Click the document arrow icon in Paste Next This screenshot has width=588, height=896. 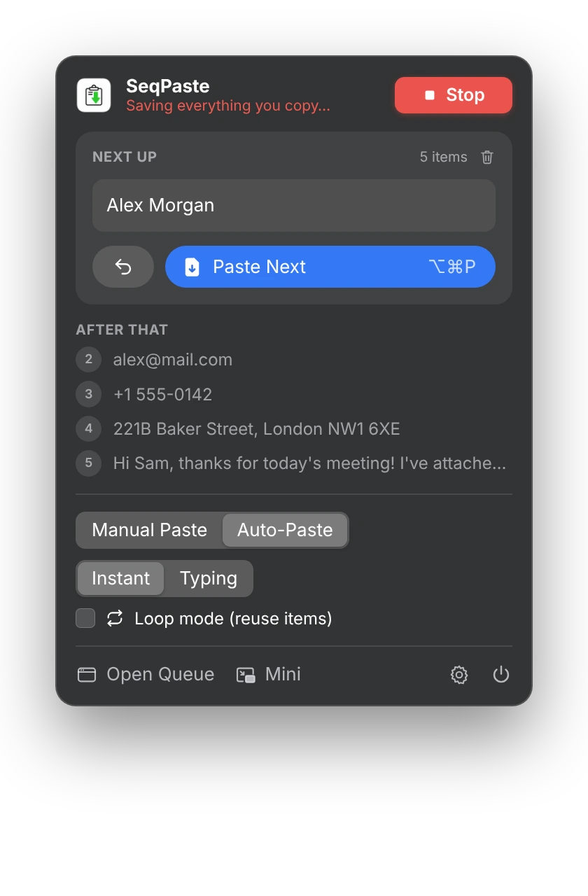192,267
